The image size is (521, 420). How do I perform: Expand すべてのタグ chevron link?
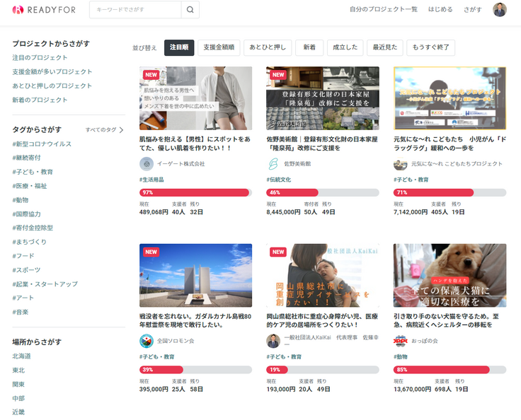pos(121,130)
